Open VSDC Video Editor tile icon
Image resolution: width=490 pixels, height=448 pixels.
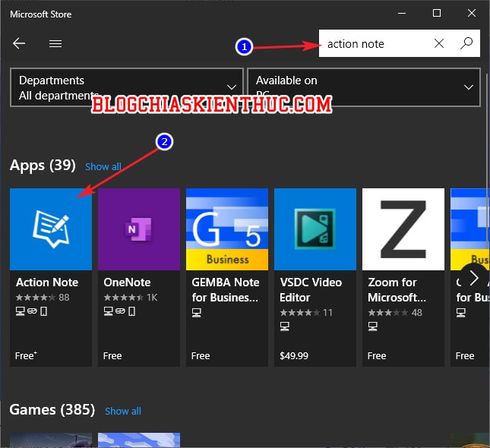tap(315, 229)
